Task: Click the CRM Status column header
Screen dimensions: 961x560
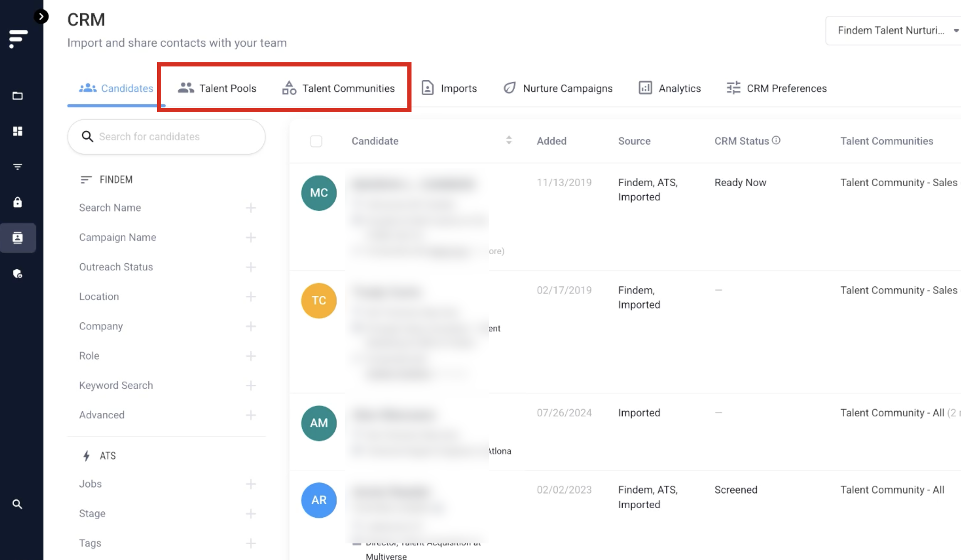Action: click(742, 141)
